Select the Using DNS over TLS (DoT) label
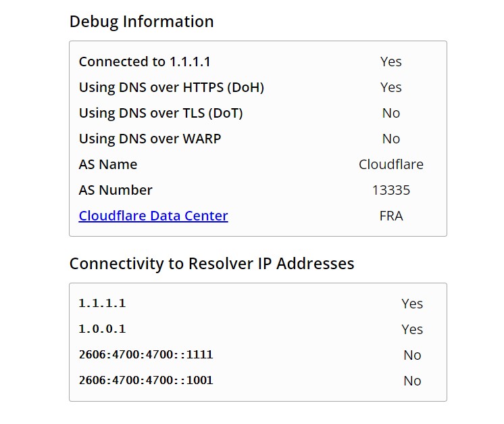 point(161,113)
